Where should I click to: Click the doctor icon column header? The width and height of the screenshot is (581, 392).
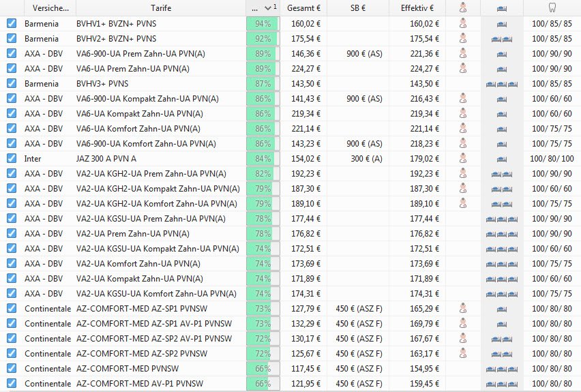tap(463, 7)
